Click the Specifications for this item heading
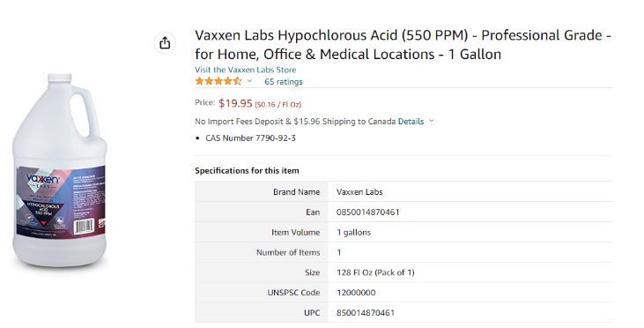This screenshot has height=328, width=644. tap(247, 170)
